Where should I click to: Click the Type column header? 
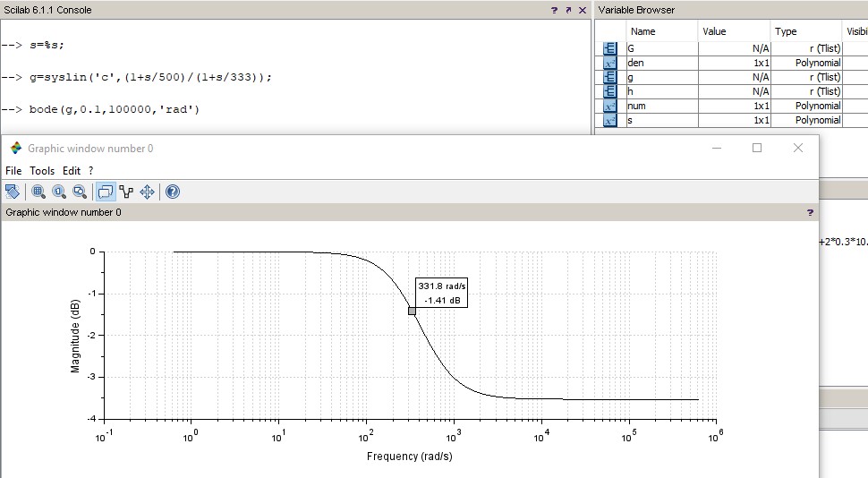pyautogui.click(x=786, y=31)
